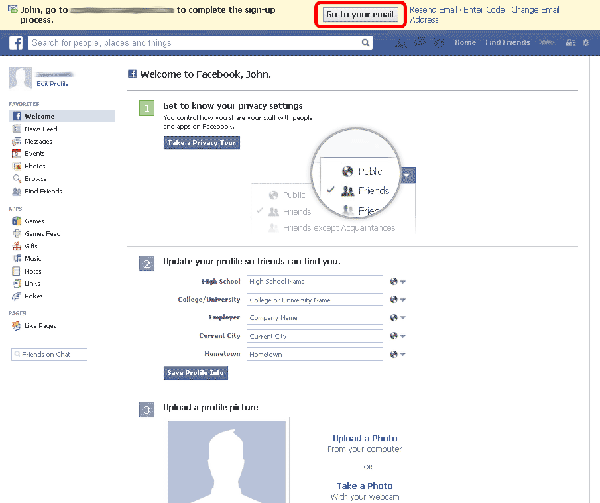Open the messages icon in top bar
The image size is (600, 503).
420,42
